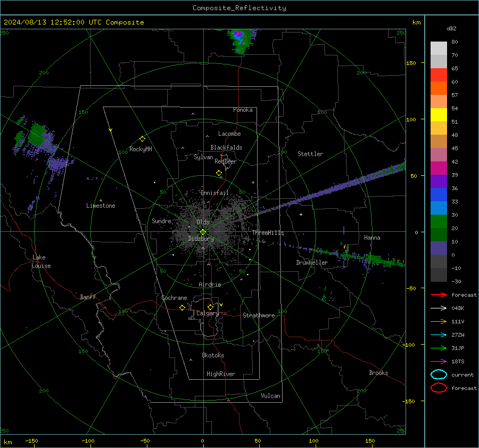The image size is (479, 448).
Task: Select the Limestone label
Action: [101, 206]
